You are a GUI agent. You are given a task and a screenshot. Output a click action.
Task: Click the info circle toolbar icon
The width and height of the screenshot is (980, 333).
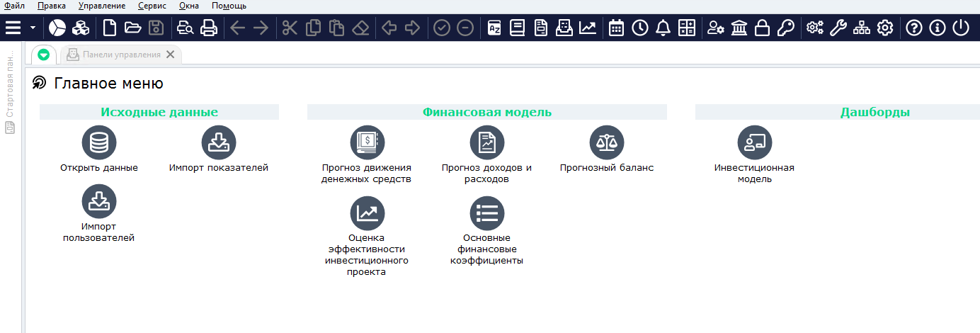click(938, 28)
